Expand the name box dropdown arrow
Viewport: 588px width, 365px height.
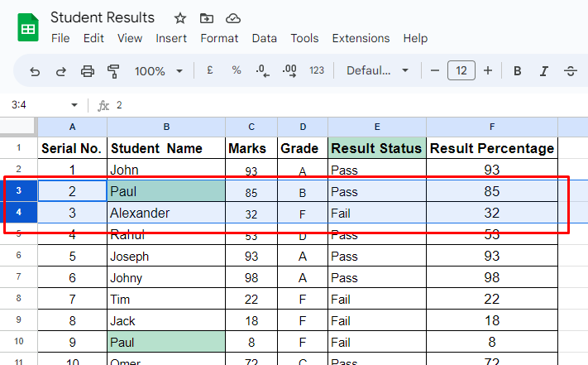74,105
